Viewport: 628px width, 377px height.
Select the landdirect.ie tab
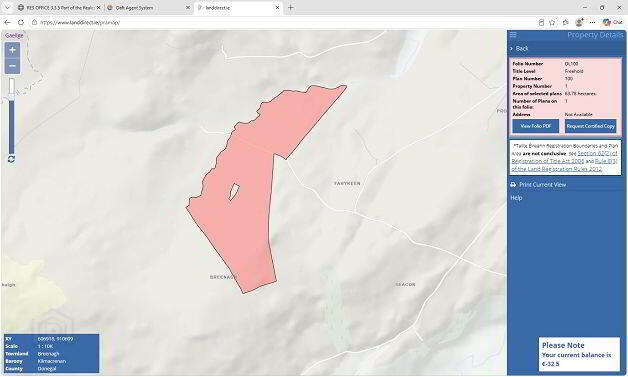238,8
